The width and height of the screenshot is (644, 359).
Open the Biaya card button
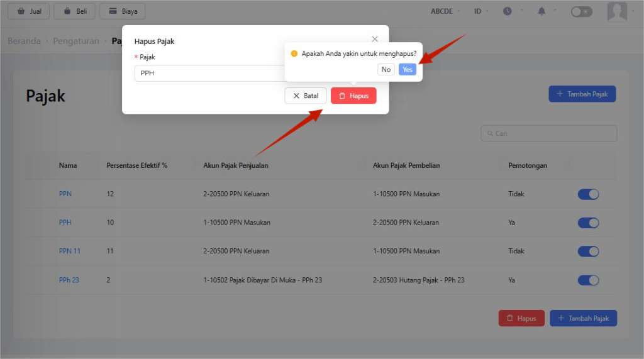(122, 11)
